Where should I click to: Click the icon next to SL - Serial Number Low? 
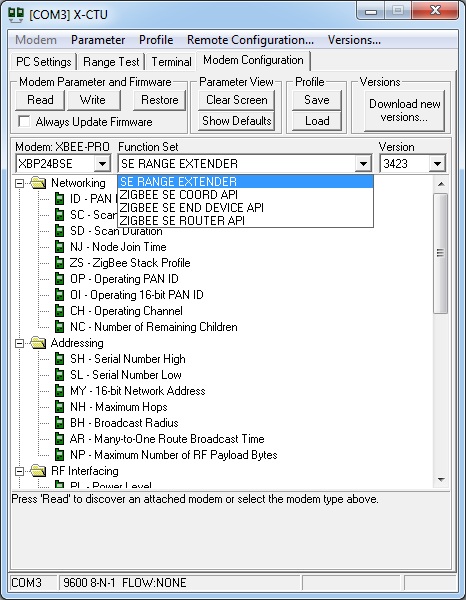[60, 375]
